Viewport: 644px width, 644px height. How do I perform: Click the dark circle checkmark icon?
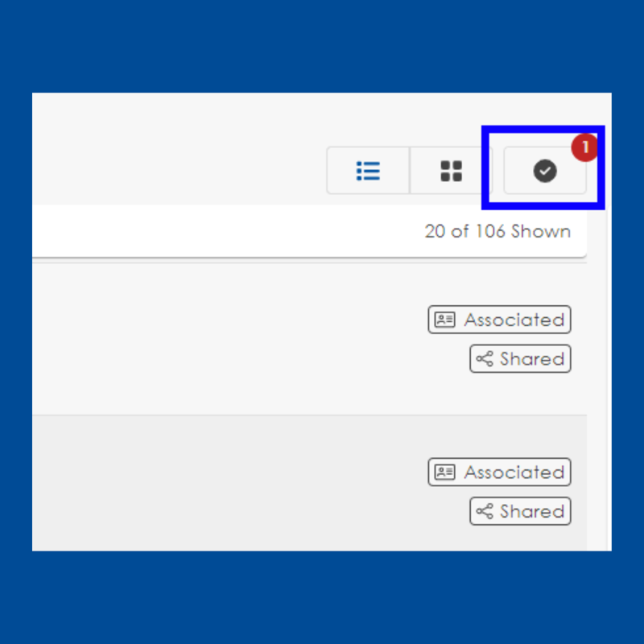click(545, 171)
